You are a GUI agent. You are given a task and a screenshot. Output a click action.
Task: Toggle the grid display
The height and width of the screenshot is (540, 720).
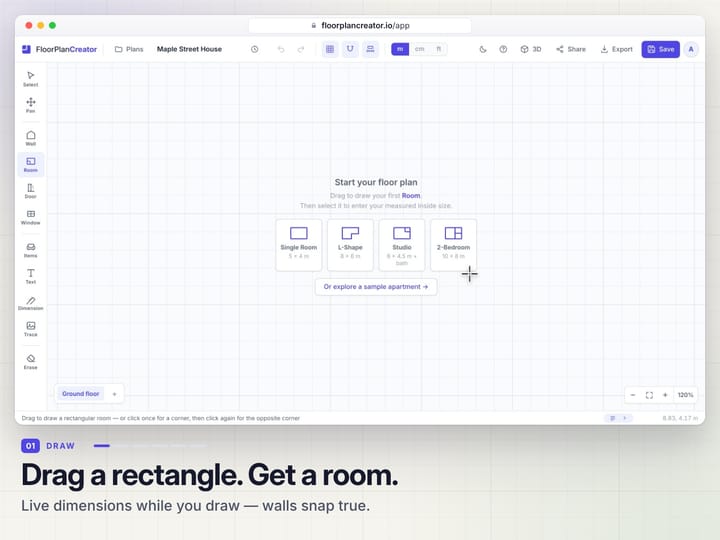tap(330, 49)
